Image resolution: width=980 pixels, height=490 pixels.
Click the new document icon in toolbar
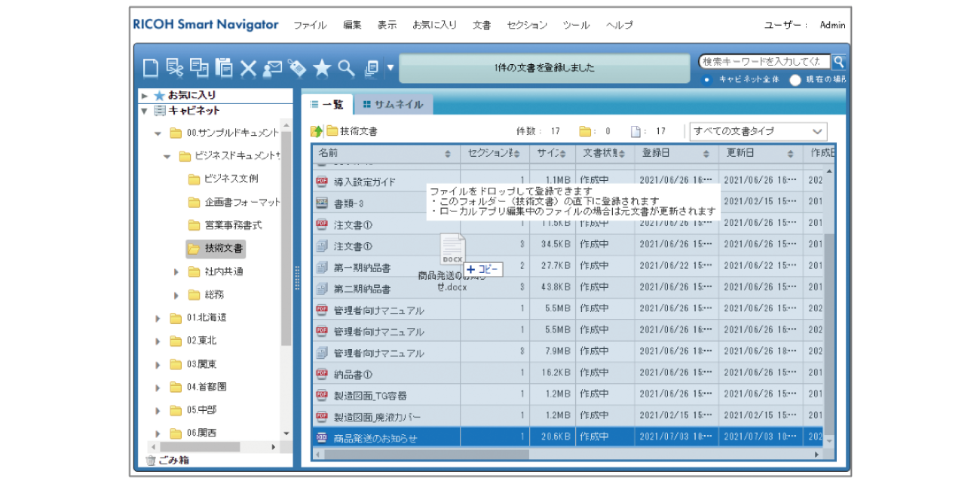click(x=151, y=68)
